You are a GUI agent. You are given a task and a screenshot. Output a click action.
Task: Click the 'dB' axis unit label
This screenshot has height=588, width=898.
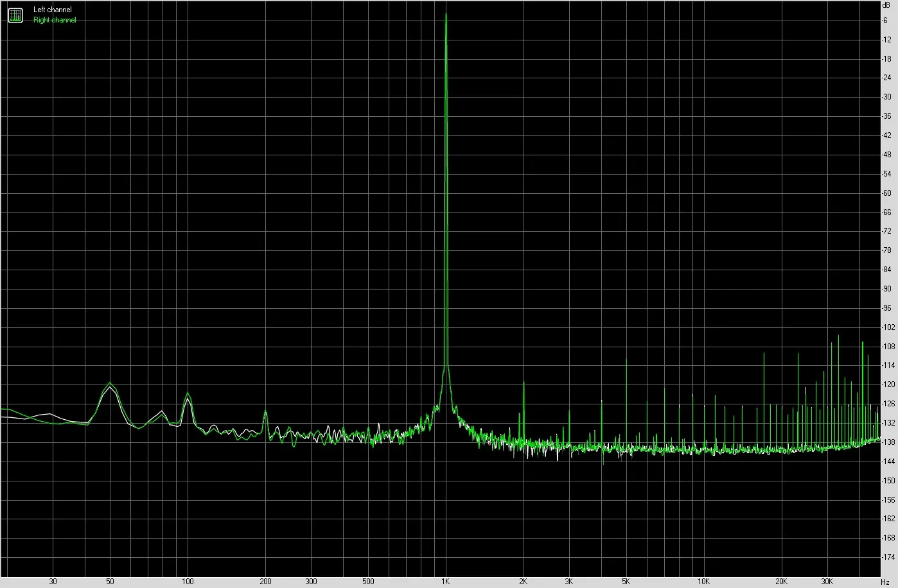(887, 4)
